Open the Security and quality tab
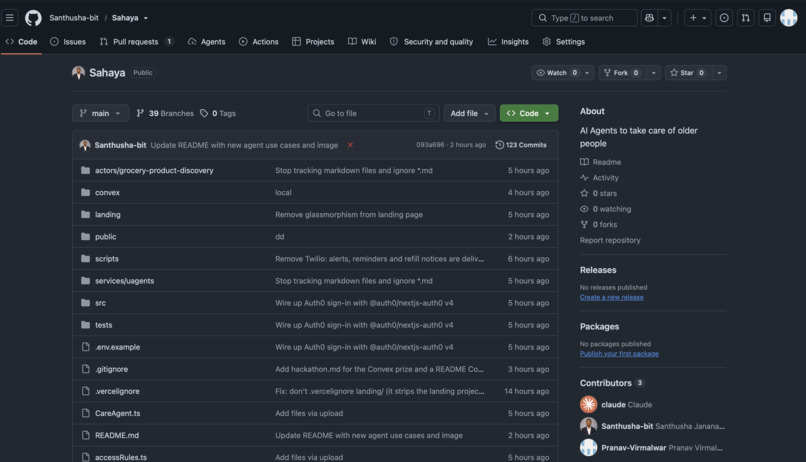The height and width of the screenshot is (462, 806). pyautogui.click(x=431, y=42)
